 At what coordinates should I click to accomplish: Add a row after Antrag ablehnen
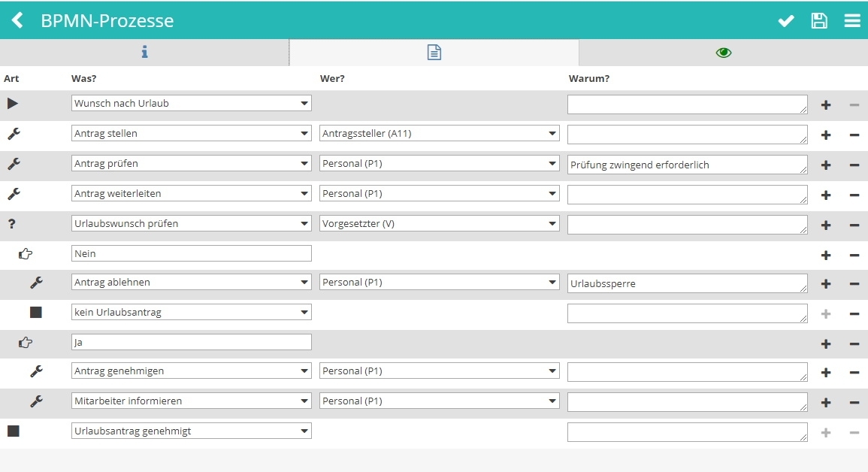click(826, 284)
